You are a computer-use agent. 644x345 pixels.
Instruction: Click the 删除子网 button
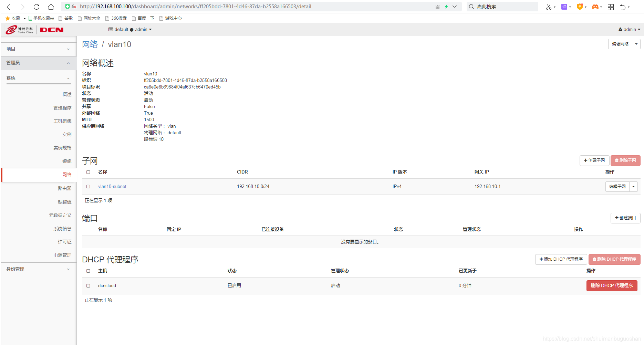[625, 160]
